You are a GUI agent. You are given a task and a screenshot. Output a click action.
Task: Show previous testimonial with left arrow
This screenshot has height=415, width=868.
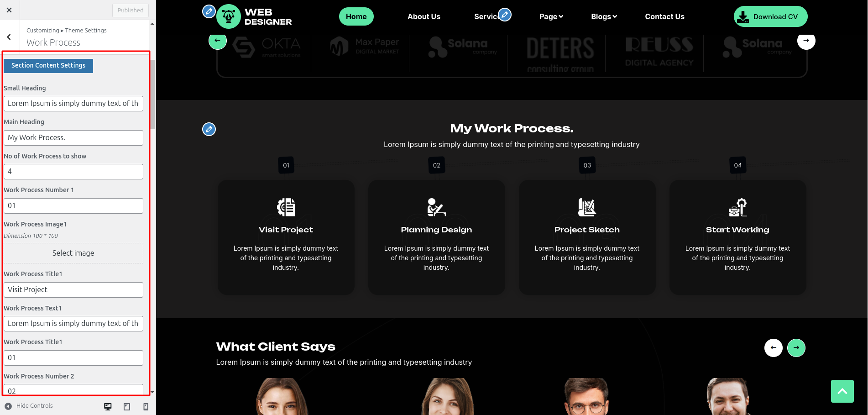coord(773,347)
